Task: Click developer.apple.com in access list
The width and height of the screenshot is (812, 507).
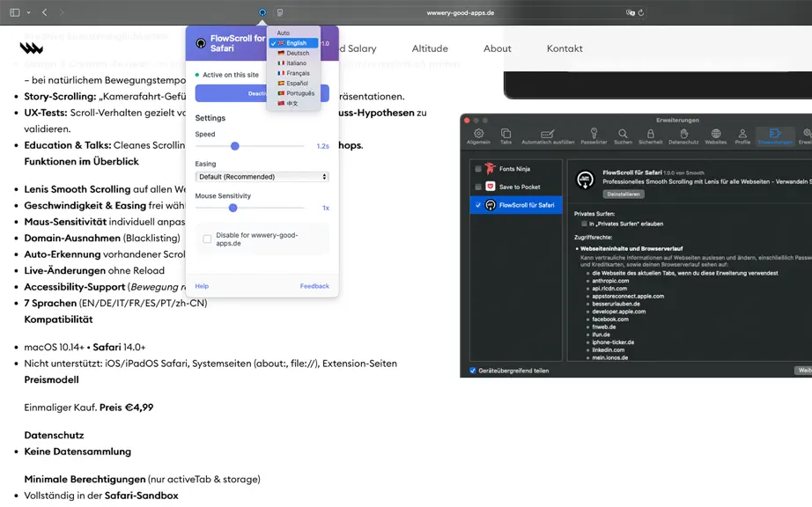Action: tap(619, 312)
